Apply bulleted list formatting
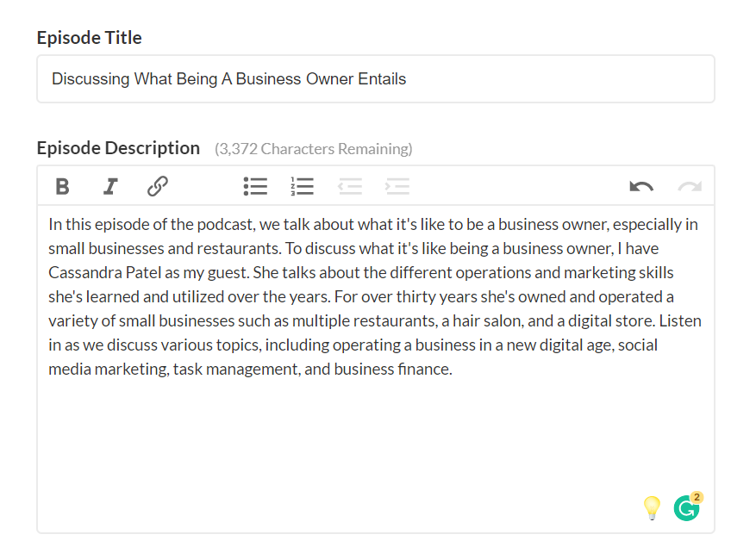Image resolution: width=756 pixels, height=553 pixels. (x=255, y=186)
